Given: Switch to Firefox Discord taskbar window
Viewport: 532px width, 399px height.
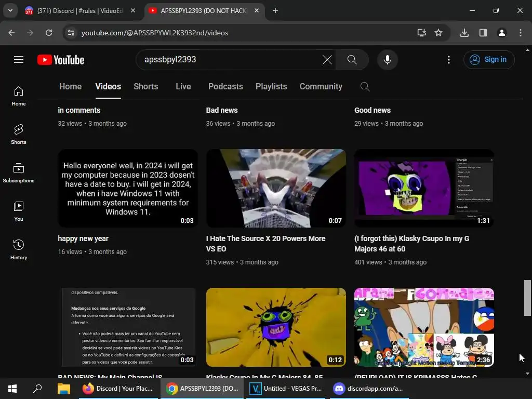Looking at the screenshot, I should (x=118, y=389).
